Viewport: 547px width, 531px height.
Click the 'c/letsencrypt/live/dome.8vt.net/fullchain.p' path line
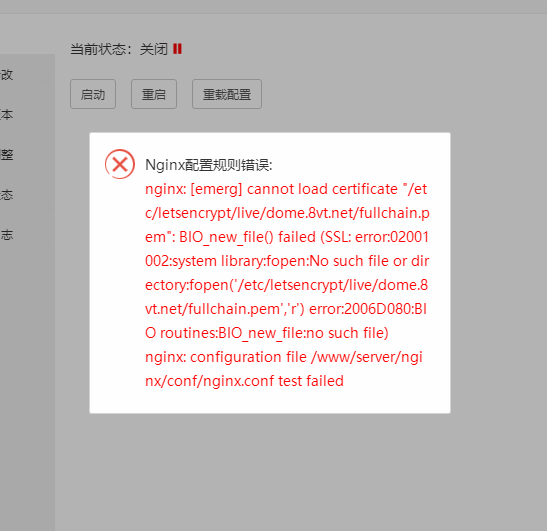click(x=287, y=213)
